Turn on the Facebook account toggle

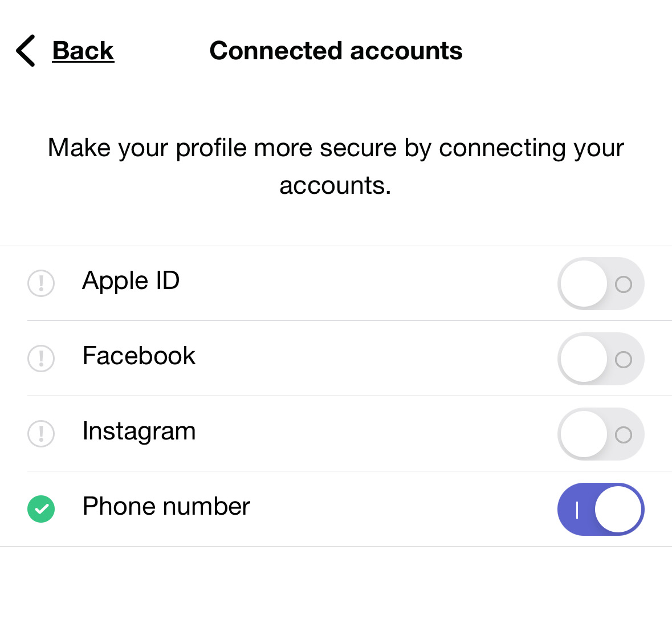pyautogui.click(x=601, y=359)
